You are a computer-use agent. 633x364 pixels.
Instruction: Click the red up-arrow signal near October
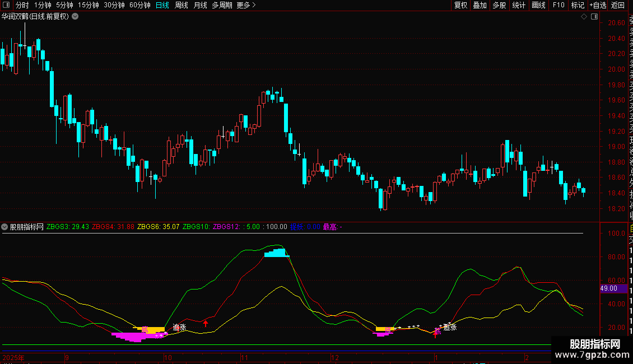(206, 323)
